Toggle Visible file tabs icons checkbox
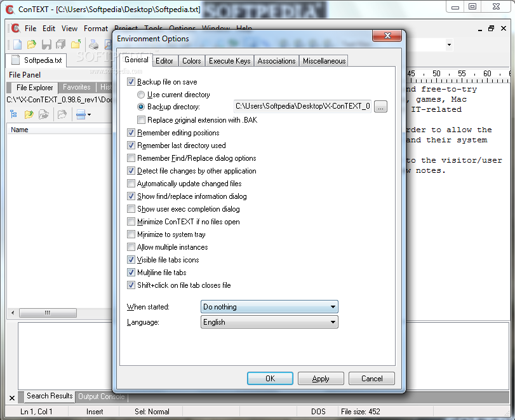Image resolution: width=515 pixels, height=420 pixels. pos(131,260)
